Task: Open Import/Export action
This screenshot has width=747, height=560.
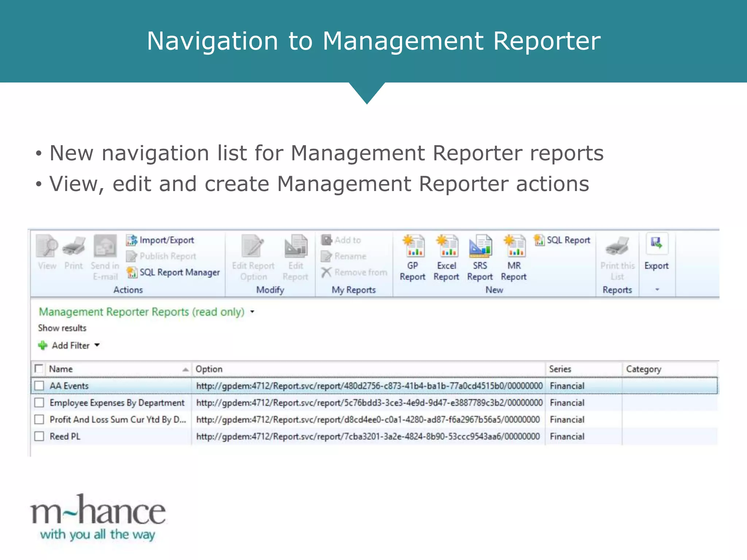Action: pos(160,240)
